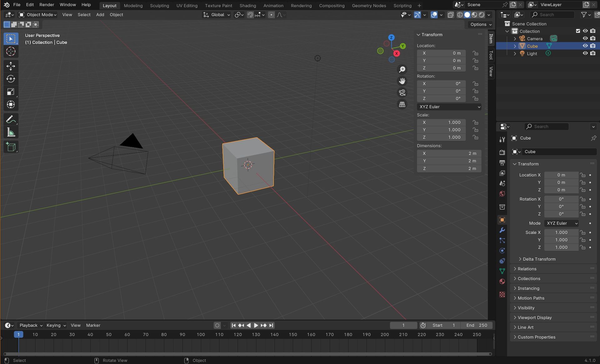Activate the combined Transform tool
This screenshot has width=600, height=364.
pyautogui.click(x=11, y=104)
